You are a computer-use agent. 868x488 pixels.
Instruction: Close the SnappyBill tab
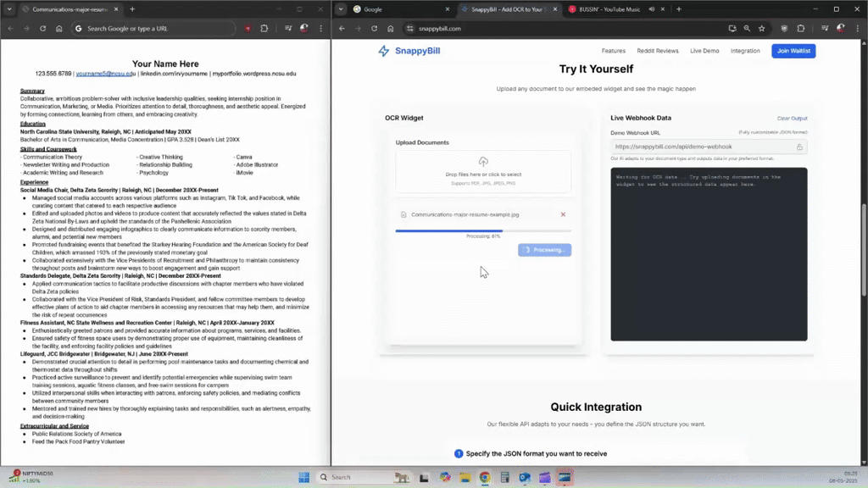[x=555, y=9]
